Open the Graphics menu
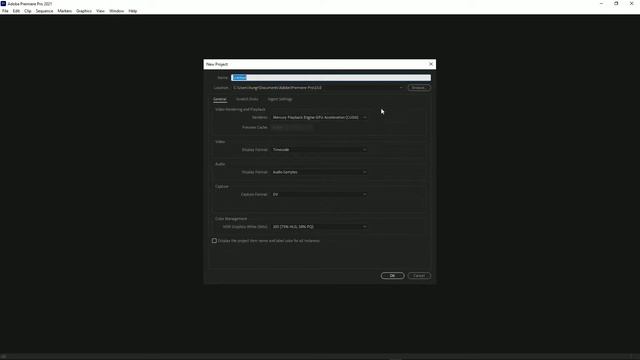 coord(84,11)
